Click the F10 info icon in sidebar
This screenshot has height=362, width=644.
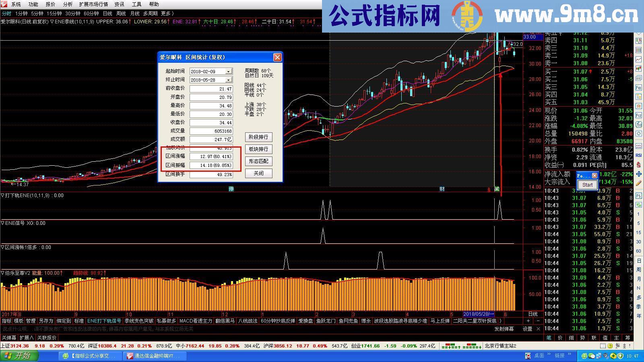(x=639, y=87)
